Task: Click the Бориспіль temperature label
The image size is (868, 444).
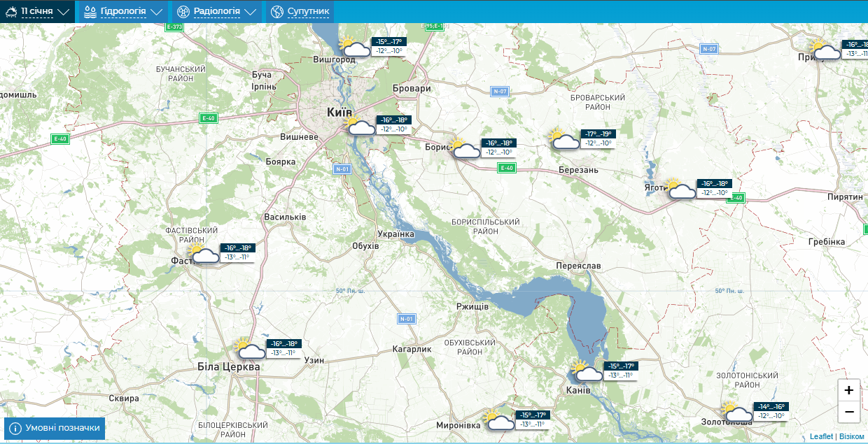Action: pos(499,148)
